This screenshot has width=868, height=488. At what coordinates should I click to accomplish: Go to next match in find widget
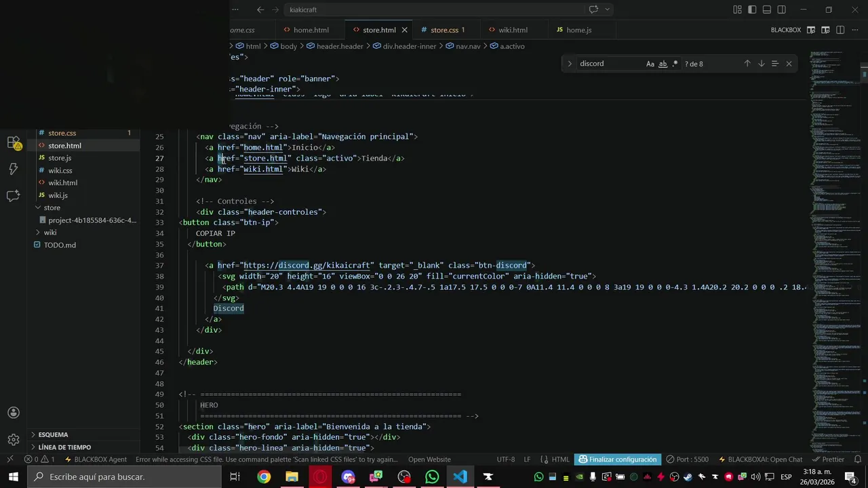tap(761, 64)
